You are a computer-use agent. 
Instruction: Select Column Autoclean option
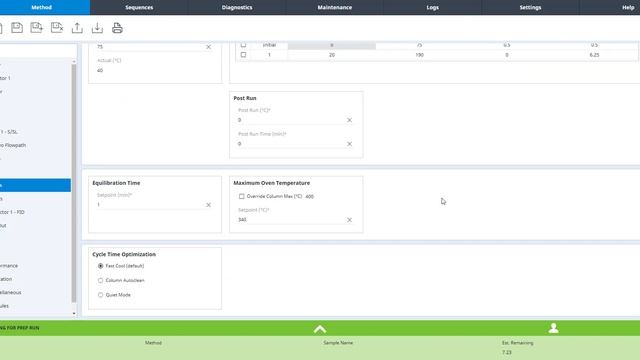coord(100,280)
